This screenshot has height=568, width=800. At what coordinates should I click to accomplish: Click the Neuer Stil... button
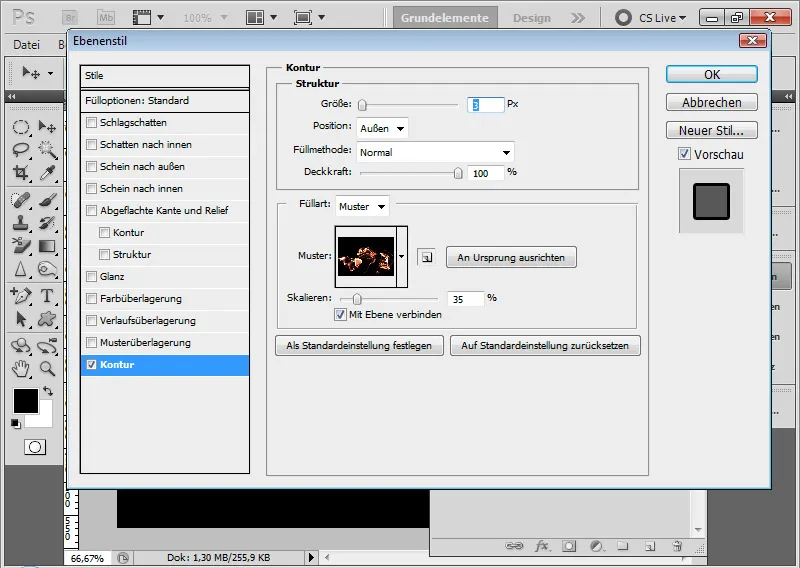(x=712, y=131)
